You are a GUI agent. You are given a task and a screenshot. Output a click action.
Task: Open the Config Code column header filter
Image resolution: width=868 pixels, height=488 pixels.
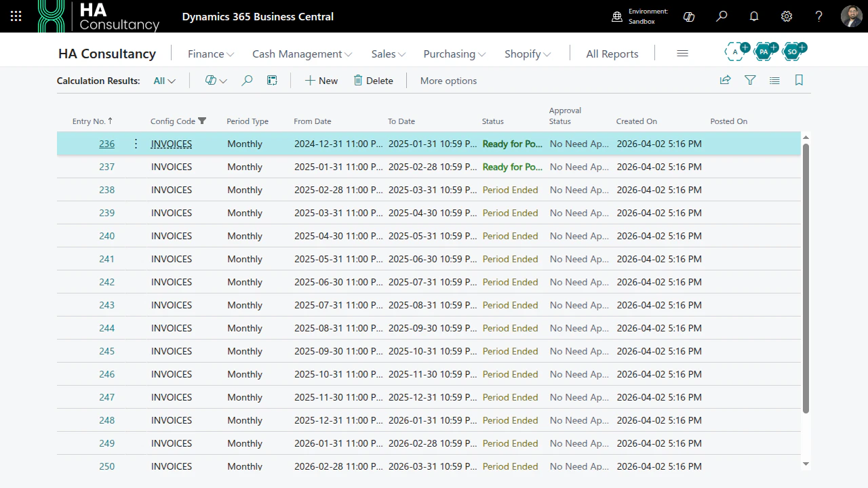click(178, 121)
